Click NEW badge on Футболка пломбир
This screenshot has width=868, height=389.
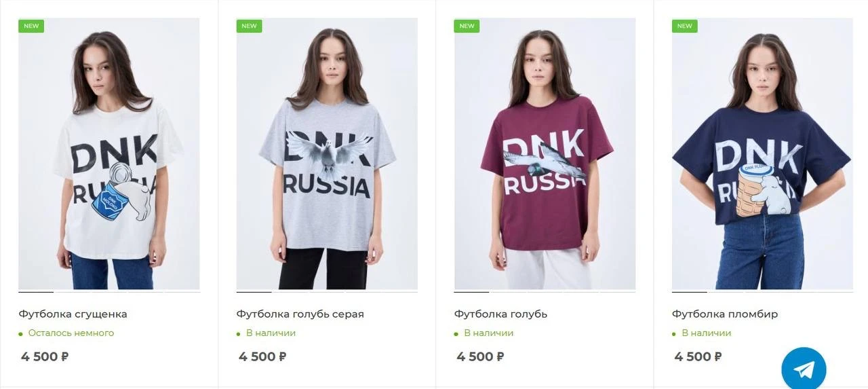[x=684, y=26]
